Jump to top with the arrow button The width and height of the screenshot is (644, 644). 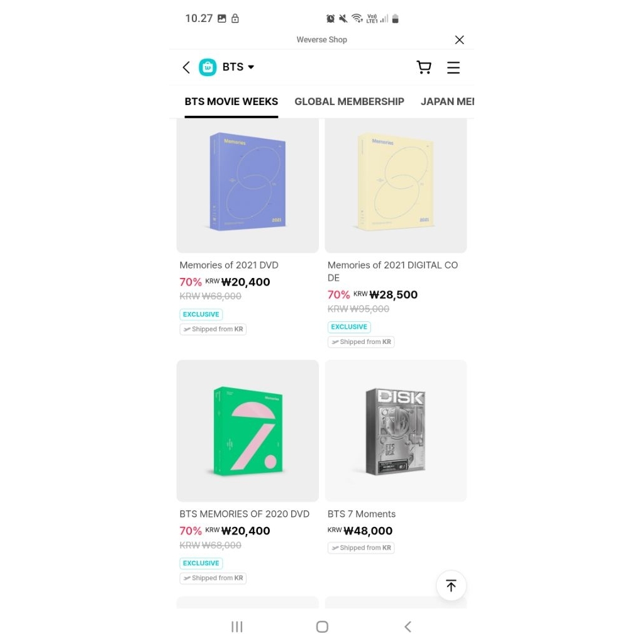(x=451, y=586)
